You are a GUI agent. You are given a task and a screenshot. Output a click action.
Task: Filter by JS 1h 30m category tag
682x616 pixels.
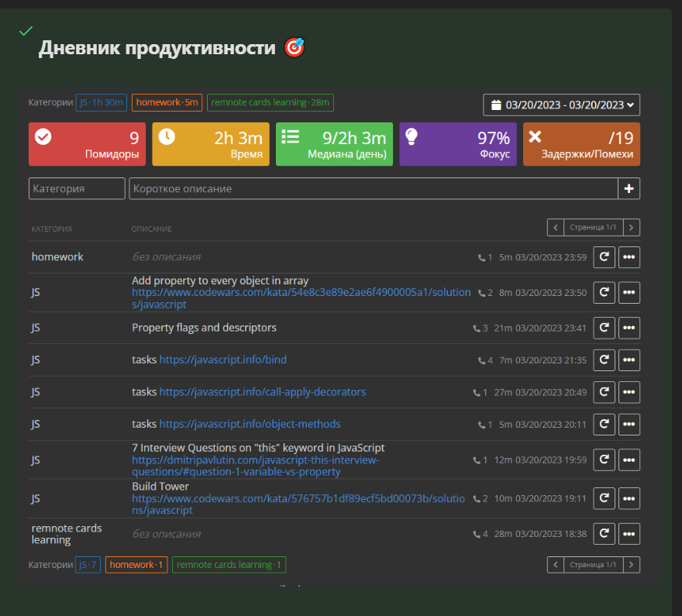(x=102, y=103)
